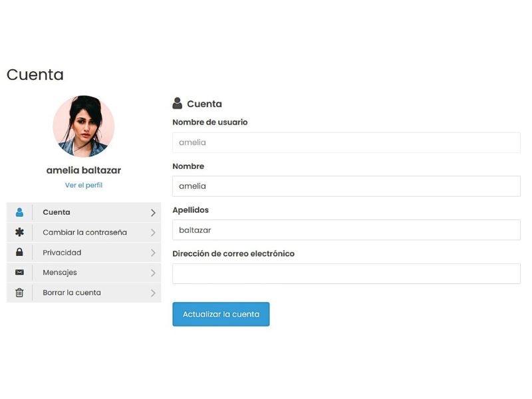Click the trash can icon for Borrar la cuenta
The width and height of the screenshot is (532, 399).
19,293
